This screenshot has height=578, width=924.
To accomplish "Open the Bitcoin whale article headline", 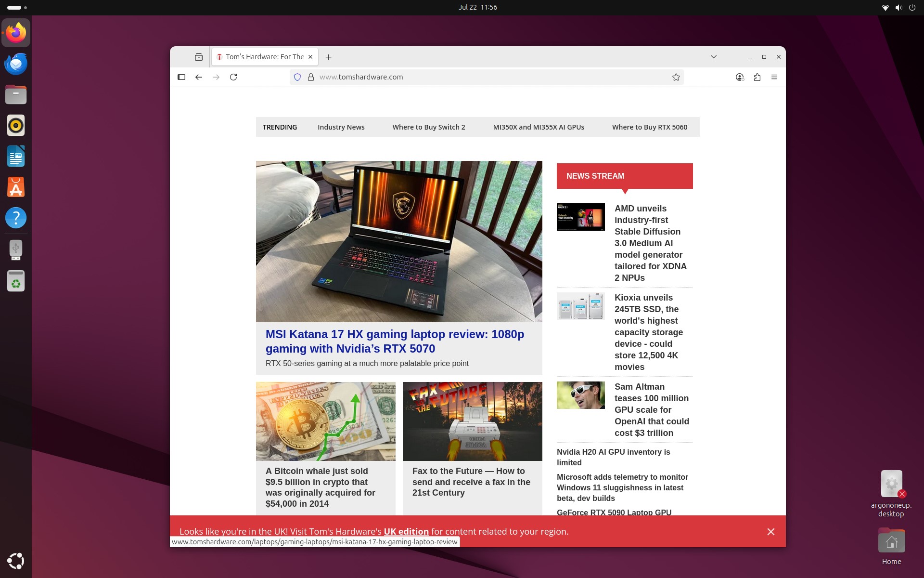I will (321, 487).
